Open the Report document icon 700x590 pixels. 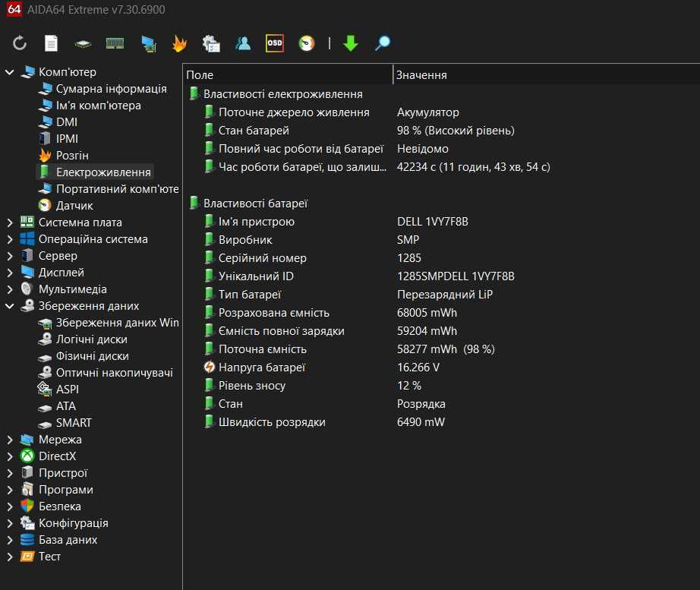click(x=51, y=43)
